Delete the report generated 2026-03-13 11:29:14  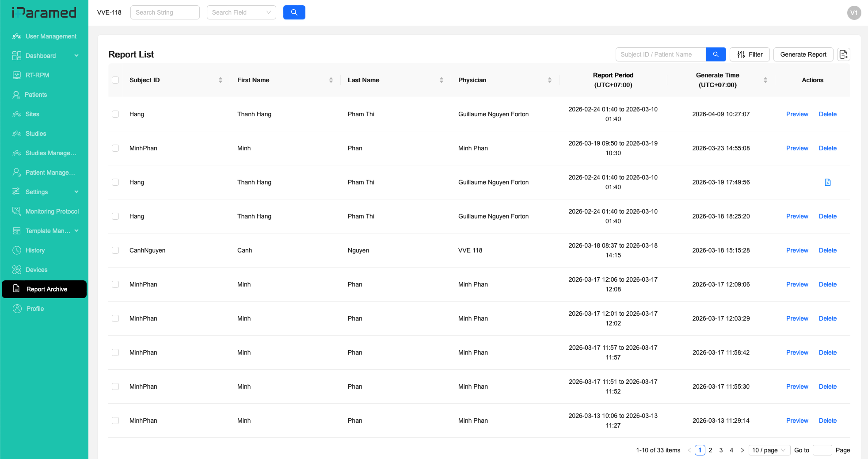[827, 421]
